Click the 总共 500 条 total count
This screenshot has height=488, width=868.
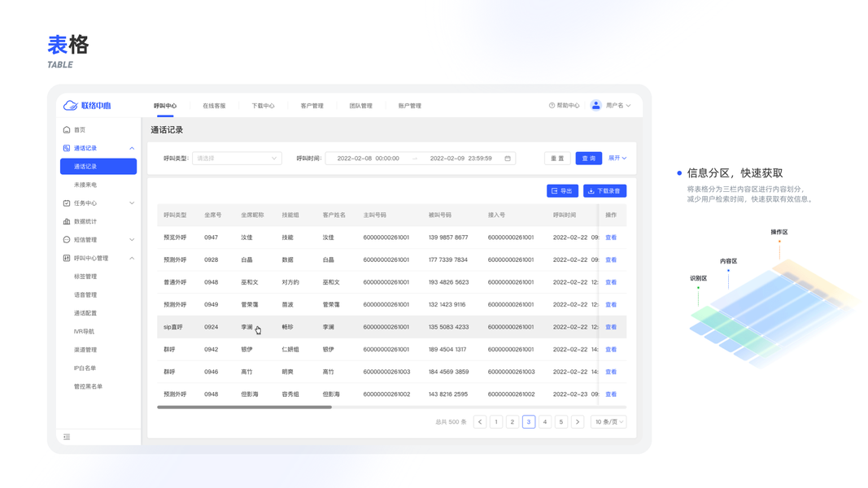451,422
